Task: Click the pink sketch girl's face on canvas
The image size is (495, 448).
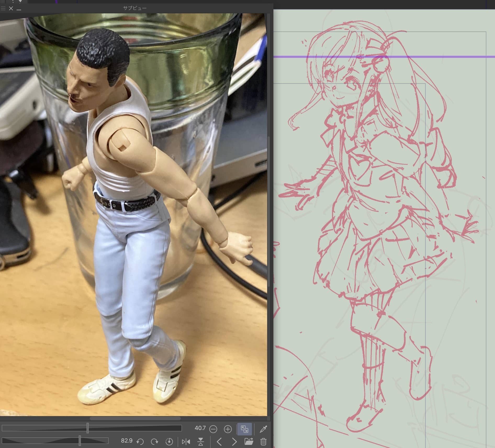Action: click(x=340, y=86)
